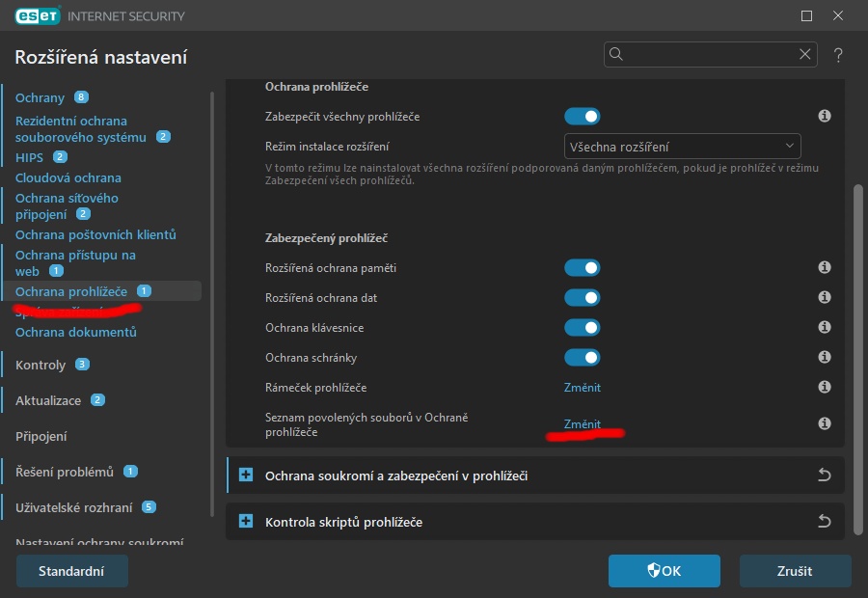Select Cloudová ochrana in sidebar
868x598 pixels.
[68, 177]
